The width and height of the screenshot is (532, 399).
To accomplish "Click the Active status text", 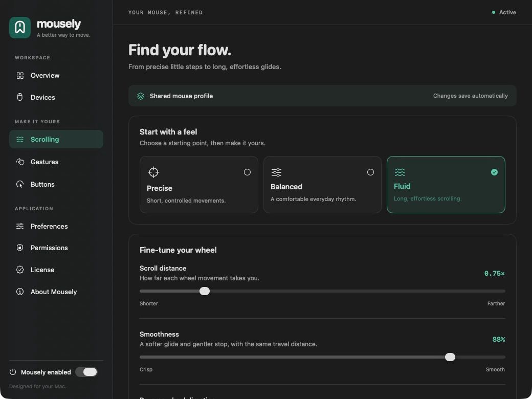I will tap(507, 12).
